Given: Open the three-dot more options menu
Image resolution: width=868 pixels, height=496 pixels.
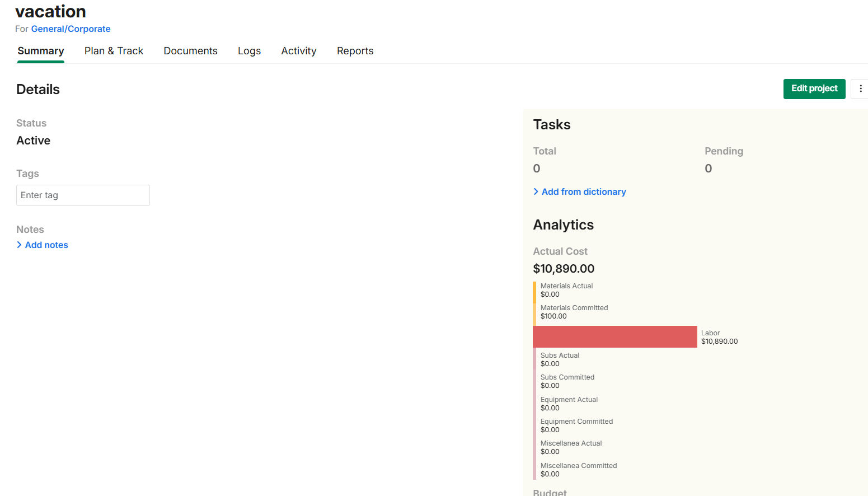Looking at the screenshot, I should pos(860,89).
